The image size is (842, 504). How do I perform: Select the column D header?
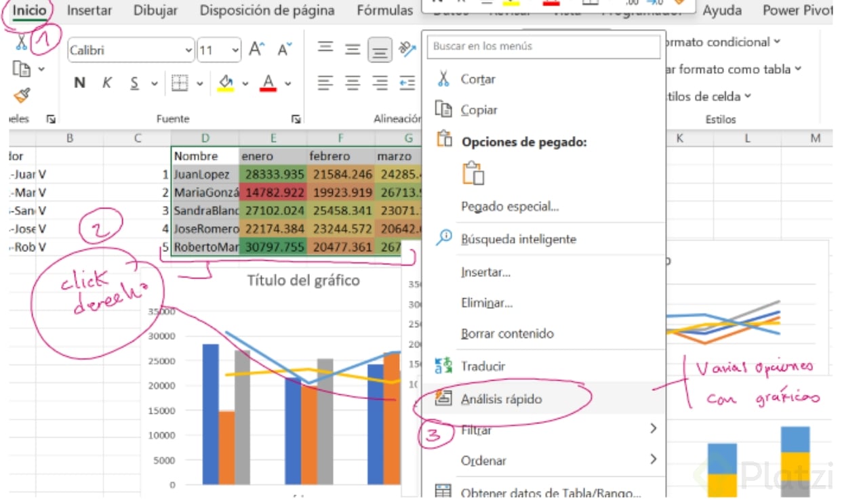tap(205, 138)
